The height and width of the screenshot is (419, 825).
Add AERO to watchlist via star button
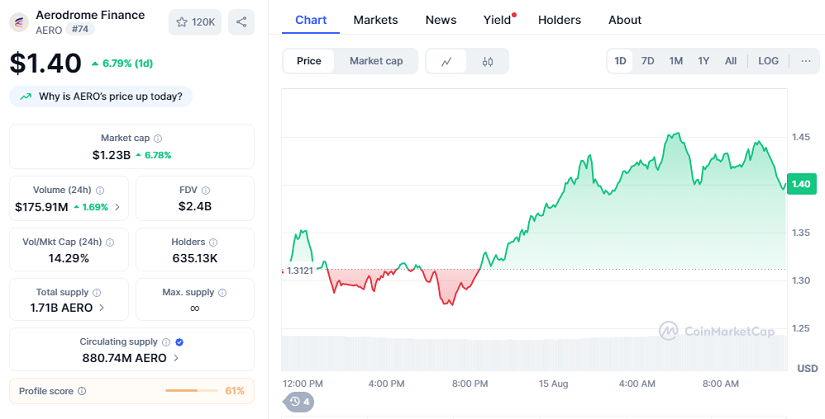(x=195, y=22)
